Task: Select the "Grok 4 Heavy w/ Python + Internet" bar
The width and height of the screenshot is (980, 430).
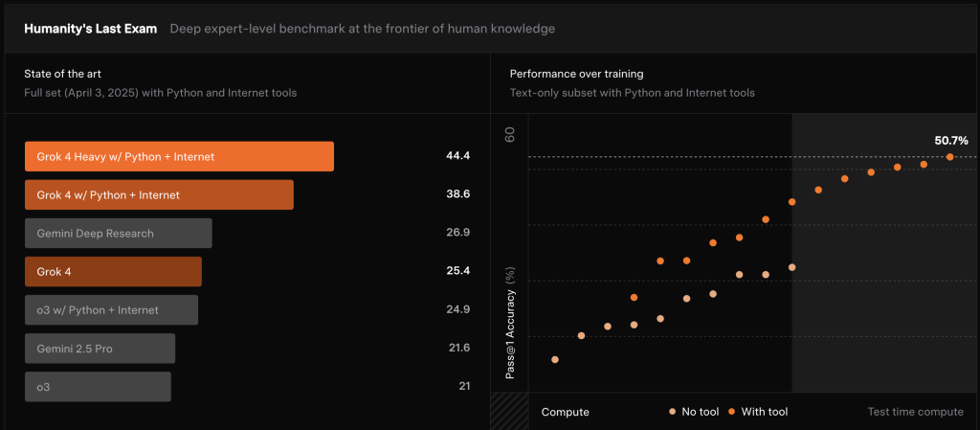Action: tap(179, 156)
